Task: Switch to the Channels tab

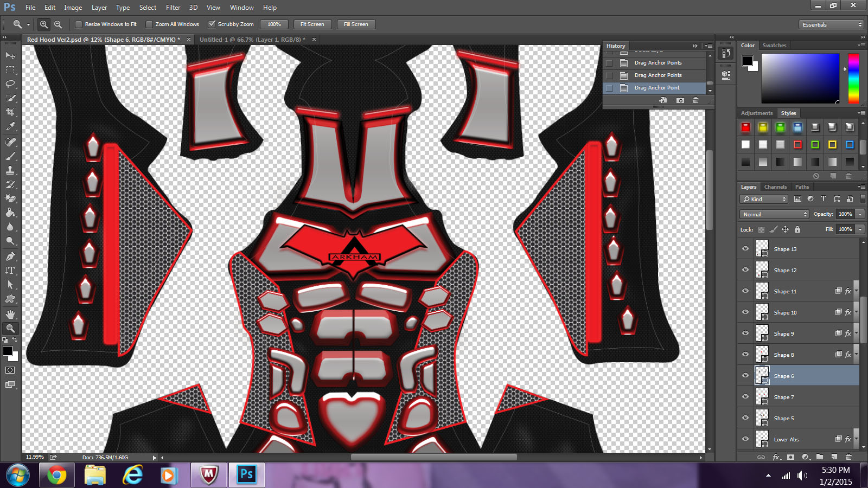Action: pos(775,187)
